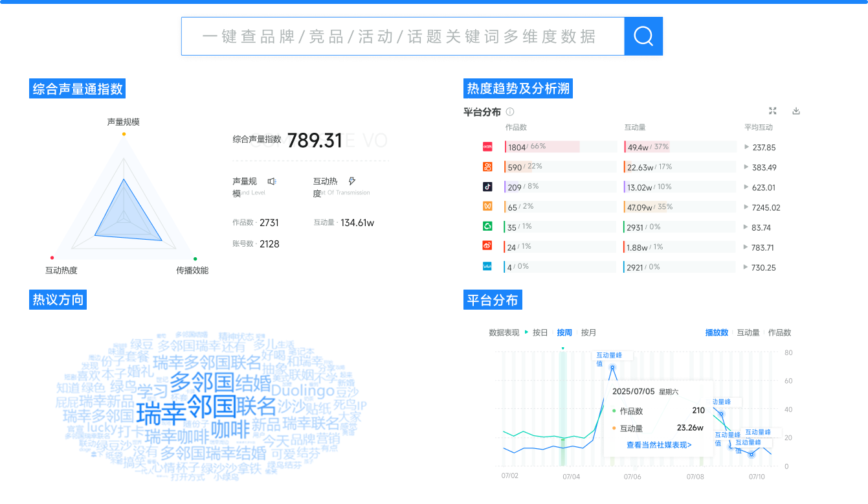Click the info icon beside 平台分布
The image size is (868, 504).
click(510, 111)
